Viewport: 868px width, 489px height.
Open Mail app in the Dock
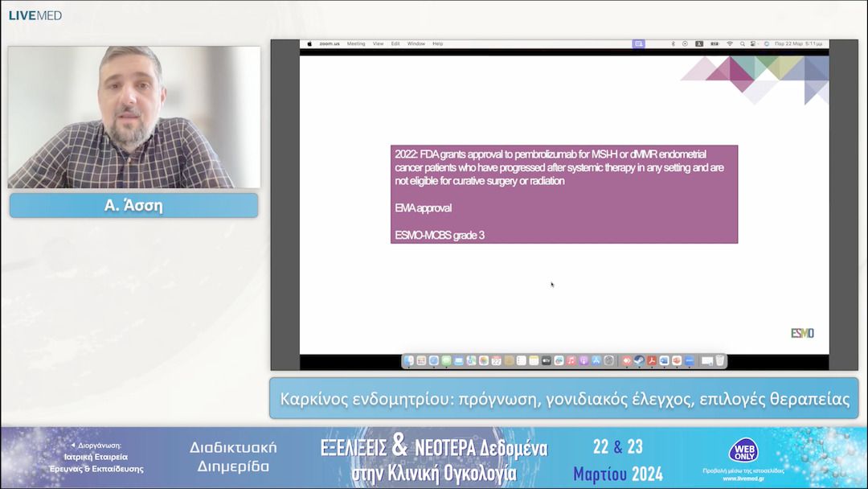[459, 360]
